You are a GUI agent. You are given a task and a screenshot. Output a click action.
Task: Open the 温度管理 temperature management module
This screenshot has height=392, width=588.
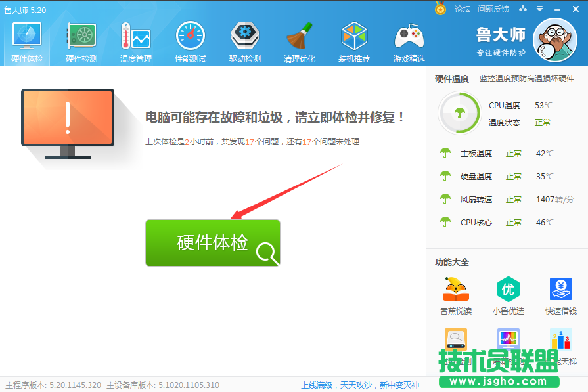click(x=136, y=39)
